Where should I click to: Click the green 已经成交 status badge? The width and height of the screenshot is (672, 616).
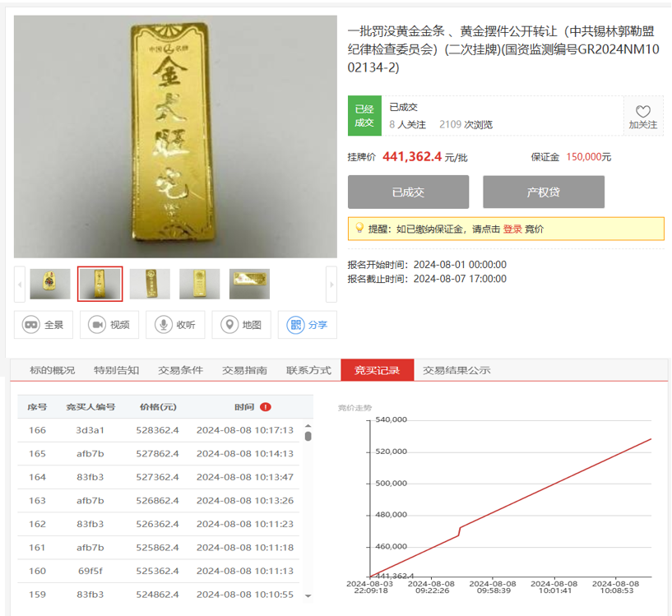tap(364, 116)
